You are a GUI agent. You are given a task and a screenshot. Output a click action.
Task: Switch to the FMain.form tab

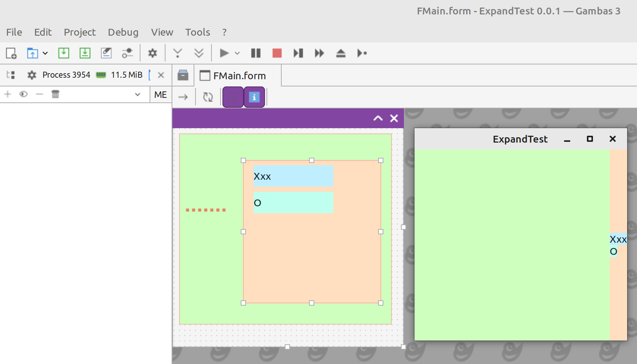click(238, 76)
